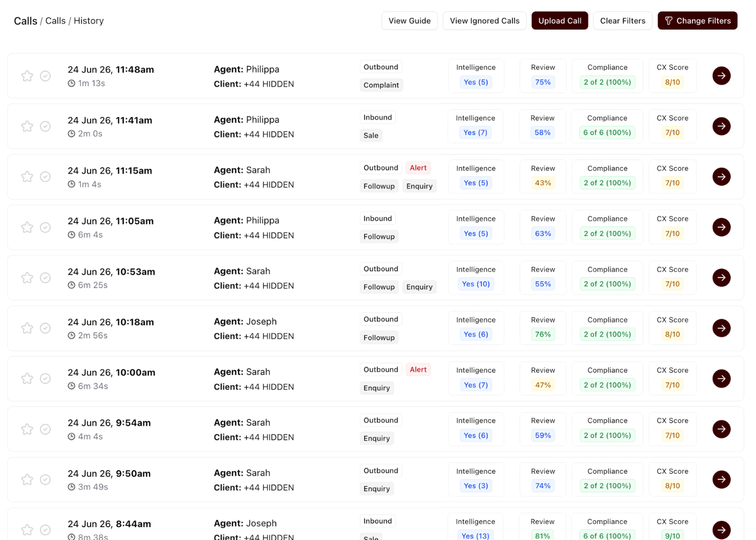Click CX Score 9/10 on 8:44am call
756x540 pixels.
point(673,535)
